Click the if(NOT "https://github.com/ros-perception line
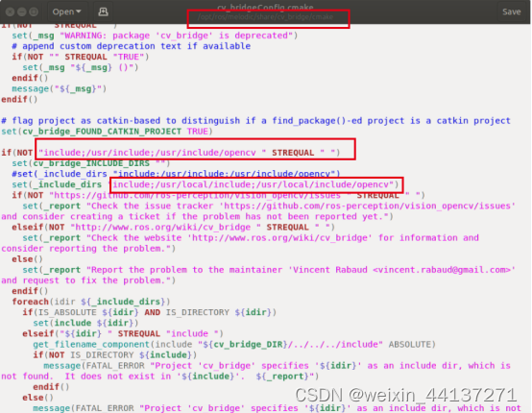Screen dimensions: 532x413 (x=218, y=195)
